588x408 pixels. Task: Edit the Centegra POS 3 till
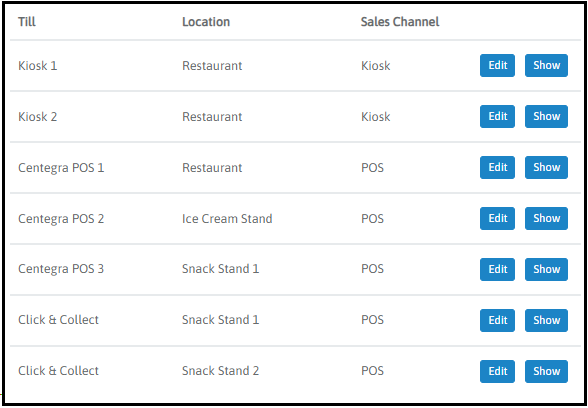(497, 269)
